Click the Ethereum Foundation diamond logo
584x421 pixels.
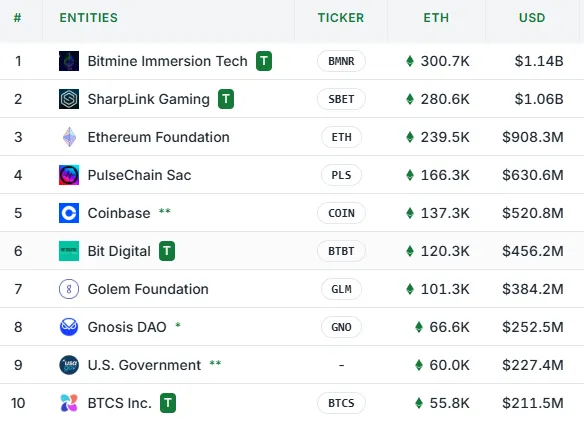(x=69, y=137)
